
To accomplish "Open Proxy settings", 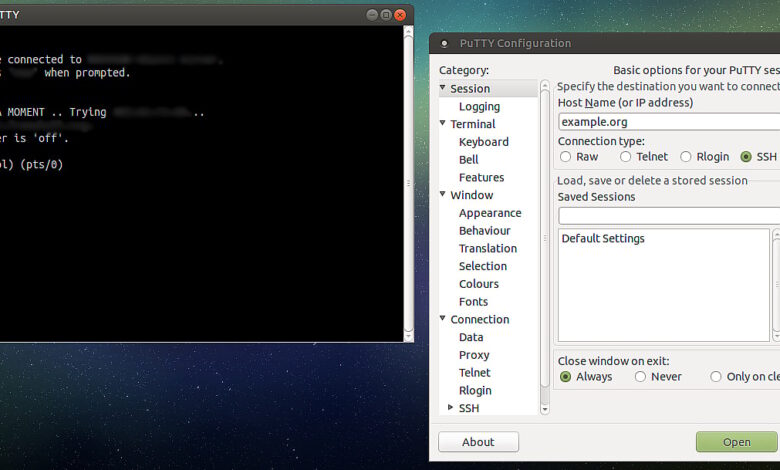I will pos(474,355).
